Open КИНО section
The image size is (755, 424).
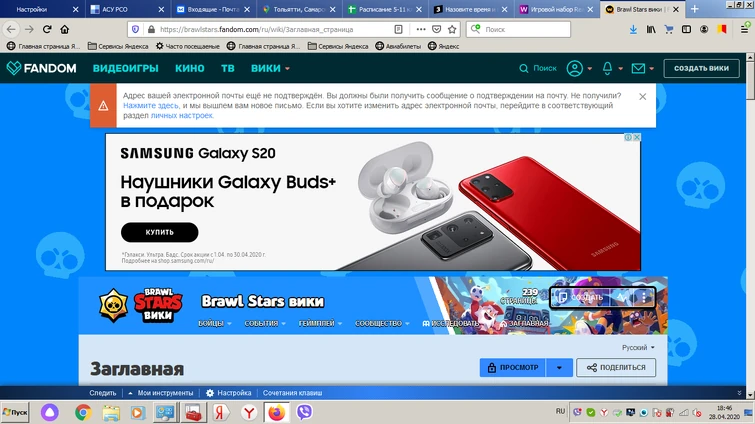tap(190, 68)
